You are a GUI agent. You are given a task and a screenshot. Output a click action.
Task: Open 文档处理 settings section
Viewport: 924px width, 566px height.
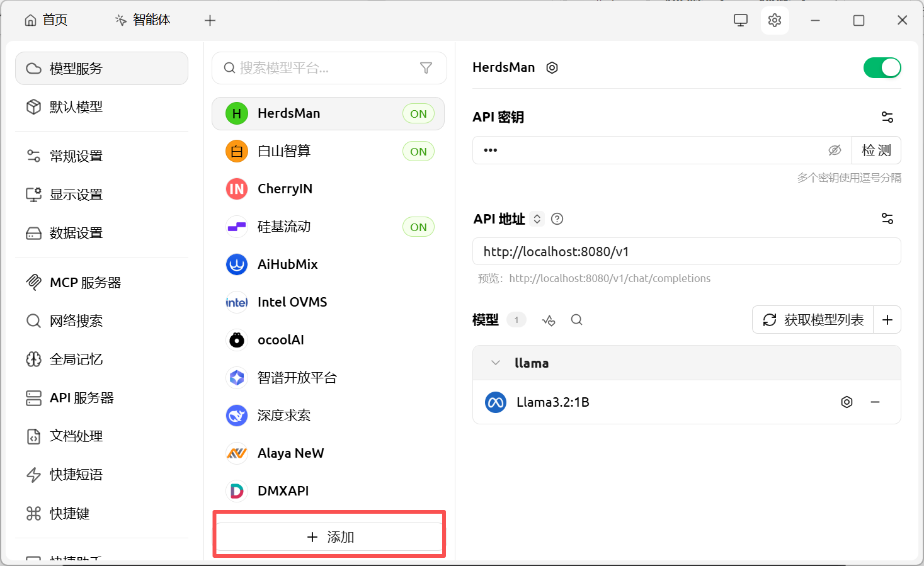(x=102, y=436)
